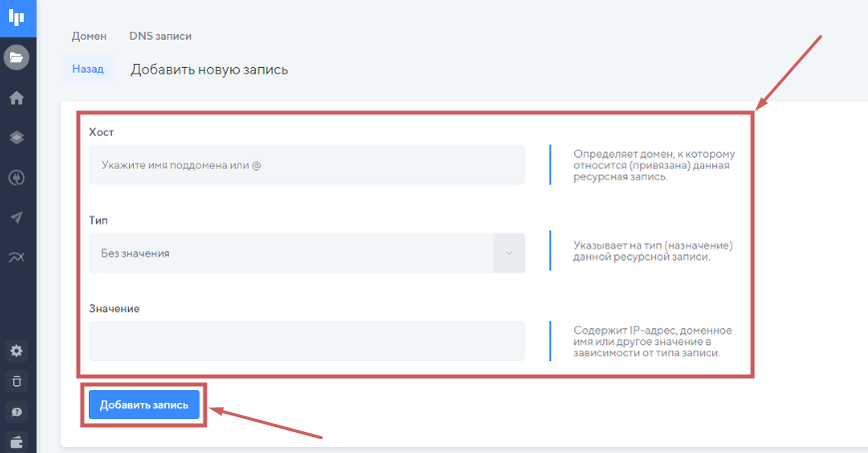Go to the home icon in sidebar
This screenshot has height=453, width=868.
(17, 98)
